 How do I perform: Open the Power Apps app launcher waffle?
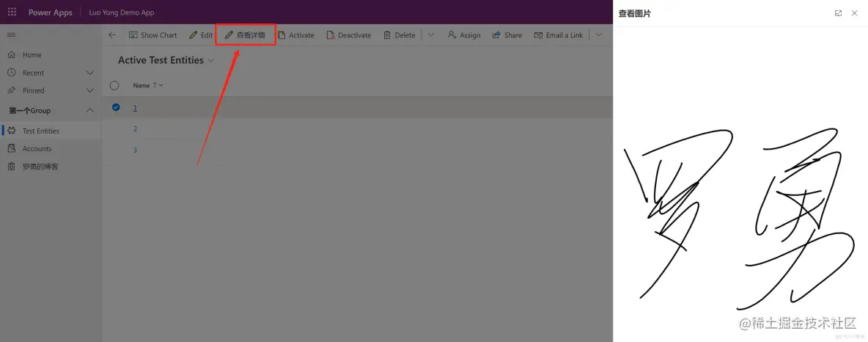(x=12, y=12)
